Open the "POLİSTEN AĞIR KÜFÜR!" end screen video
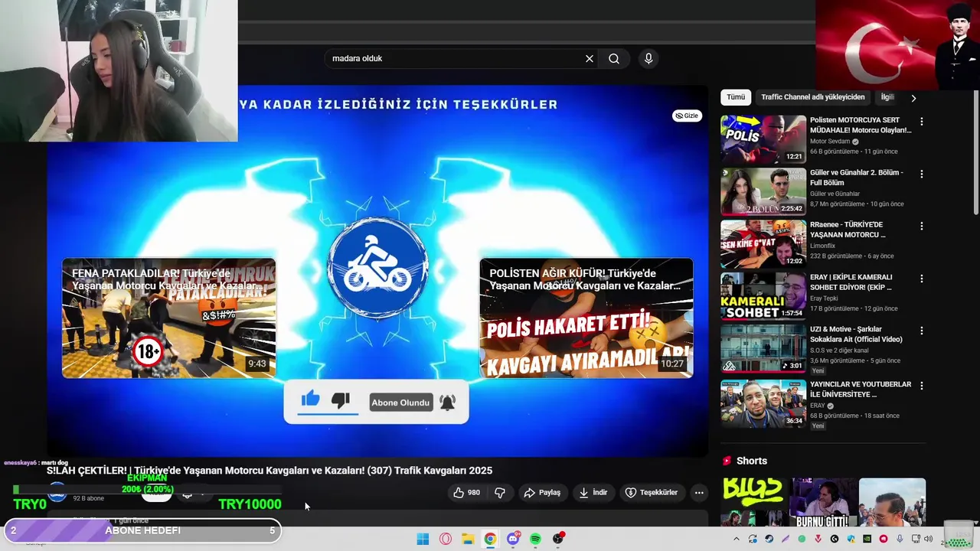The image size is (980, 551). 586,318
